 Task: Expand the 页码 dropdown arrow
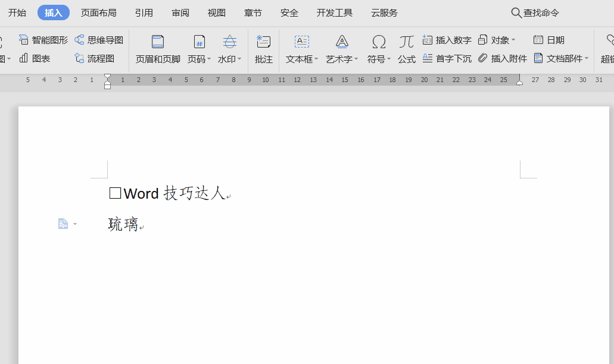pyautogui.click(x=209, y=59)
